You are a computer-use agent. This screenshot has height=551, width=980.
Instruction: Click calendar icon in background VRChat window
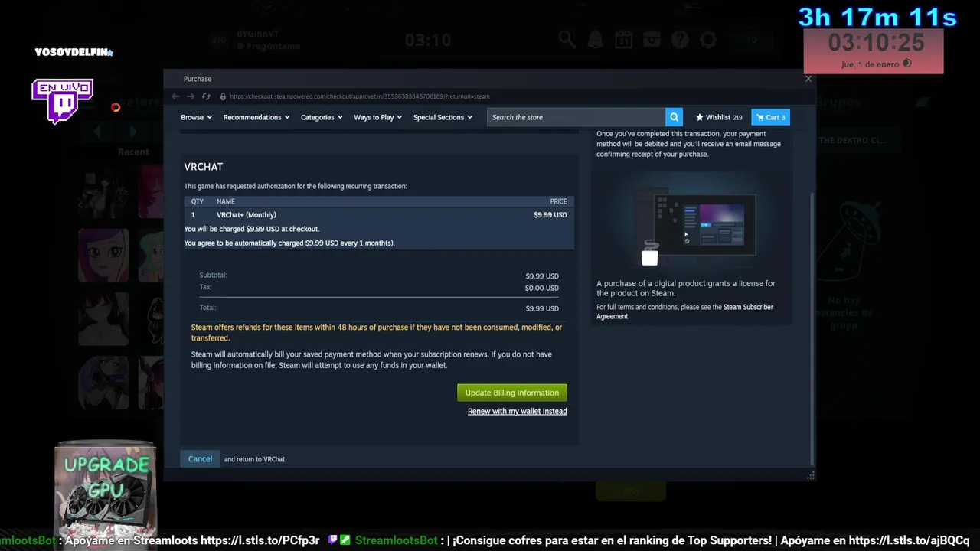[x=623, y=40]
